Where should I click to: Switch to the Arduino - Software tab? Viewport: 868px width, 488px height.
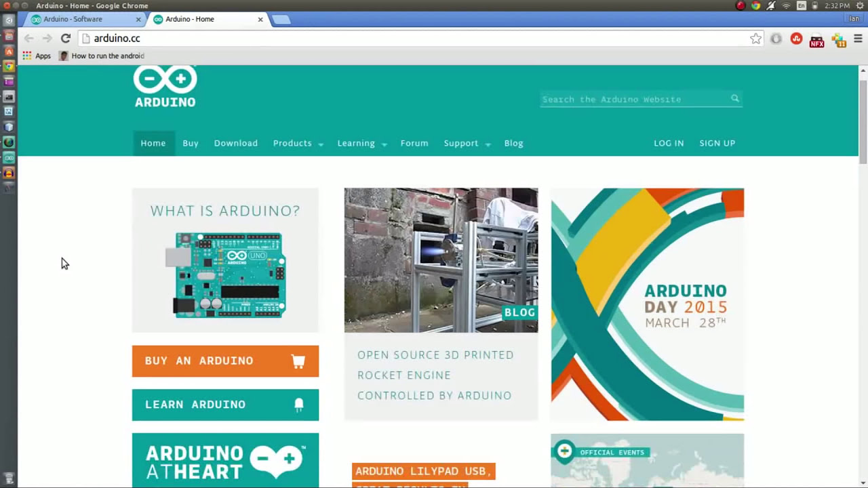point(85,19)
